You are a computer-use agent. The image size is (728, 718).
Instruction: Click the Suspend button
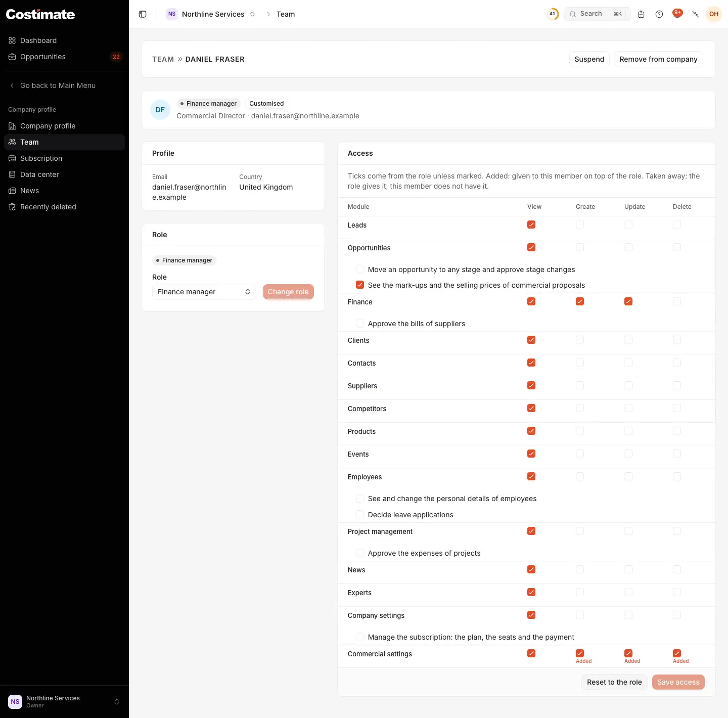click(x=589, y=59)
